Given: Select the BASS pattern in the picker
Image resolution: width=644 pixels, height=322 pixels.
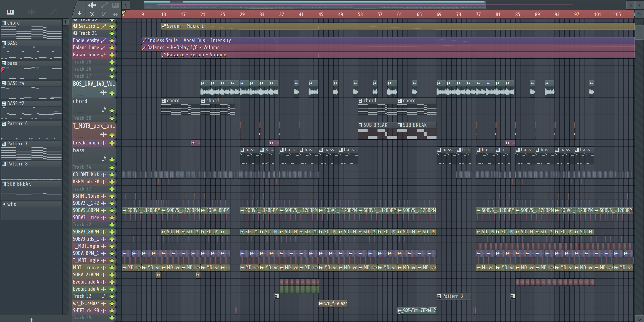Looking at the screenshot, I should pos(32,50).
